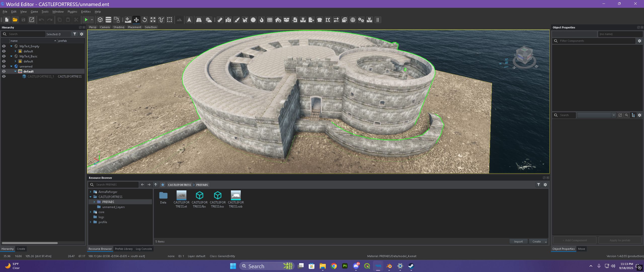
Task: Expand the ArmaReforger folder tree
Action: pyautogui.click(x=91, y=192)
